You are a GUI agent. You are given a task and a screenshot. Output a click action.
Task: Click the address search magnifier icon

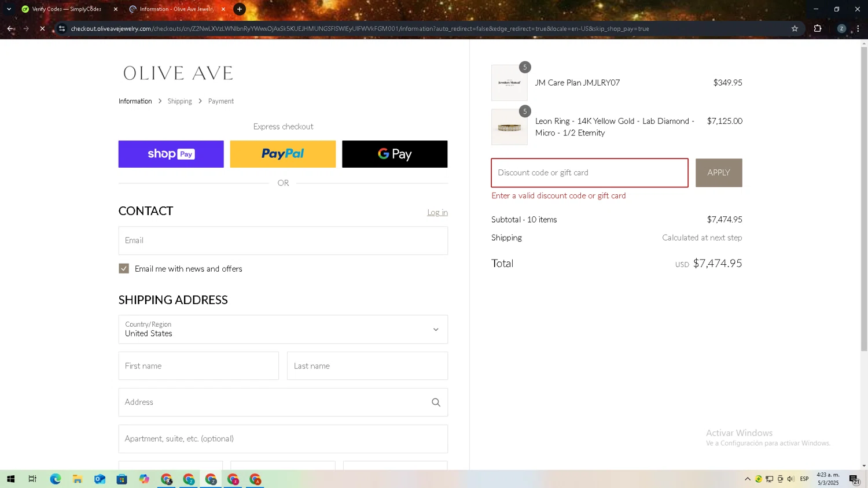tap(436, 402)
